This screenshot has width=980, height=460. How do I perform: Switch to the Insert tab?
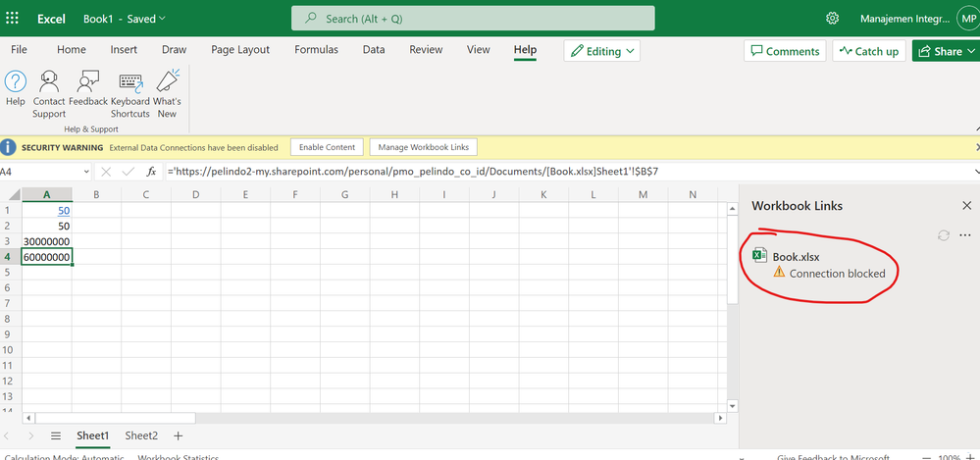click(124, 49)
